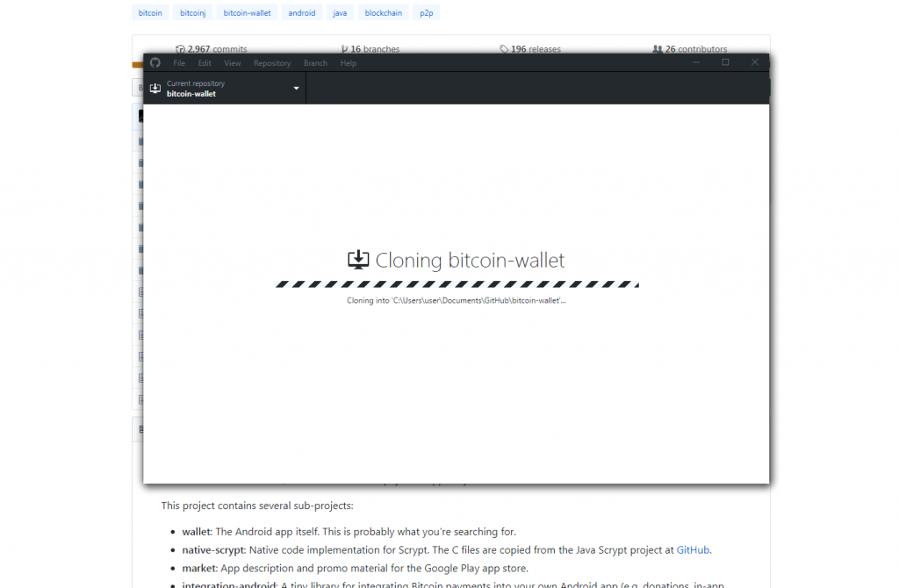This screenshot has height=588, width=899.
Task: Follow the GitHub link in the README text
Action: coord(693,550)
